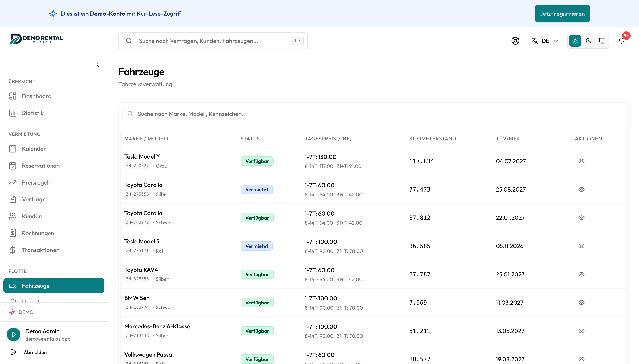This screenshot has width=639, height=364.
Task: Open Dashboard in sidebar
Action: tap(54, 96)
